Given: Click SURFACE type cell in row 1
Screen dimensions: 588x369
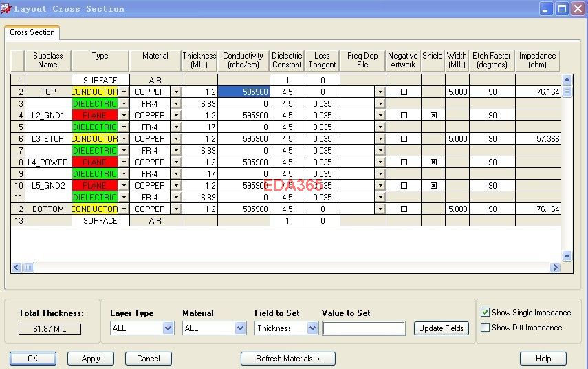Looking at the screenshot, I should (100, 81).
